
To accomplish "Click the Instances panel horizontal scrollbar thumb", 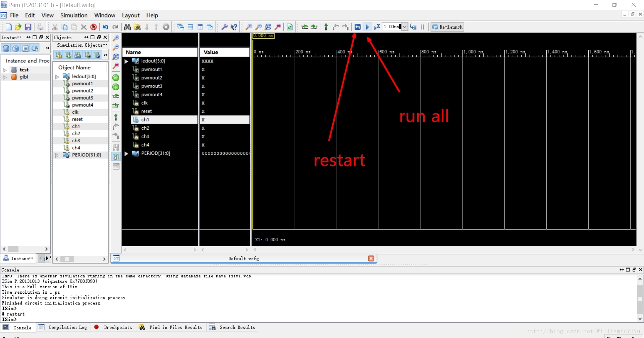I will (x=13, y=249).
